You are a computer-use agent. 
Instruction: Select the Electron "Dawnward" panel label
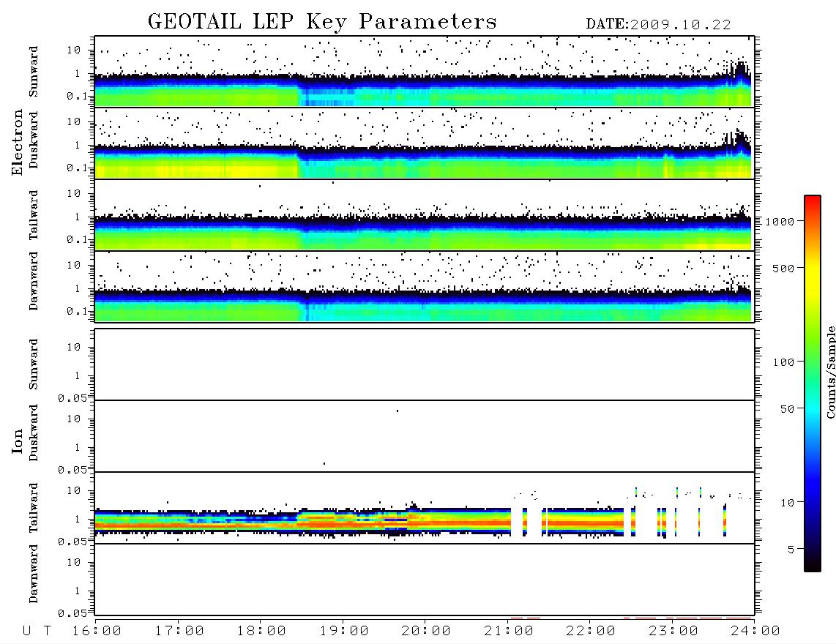[x=34, y=281]
